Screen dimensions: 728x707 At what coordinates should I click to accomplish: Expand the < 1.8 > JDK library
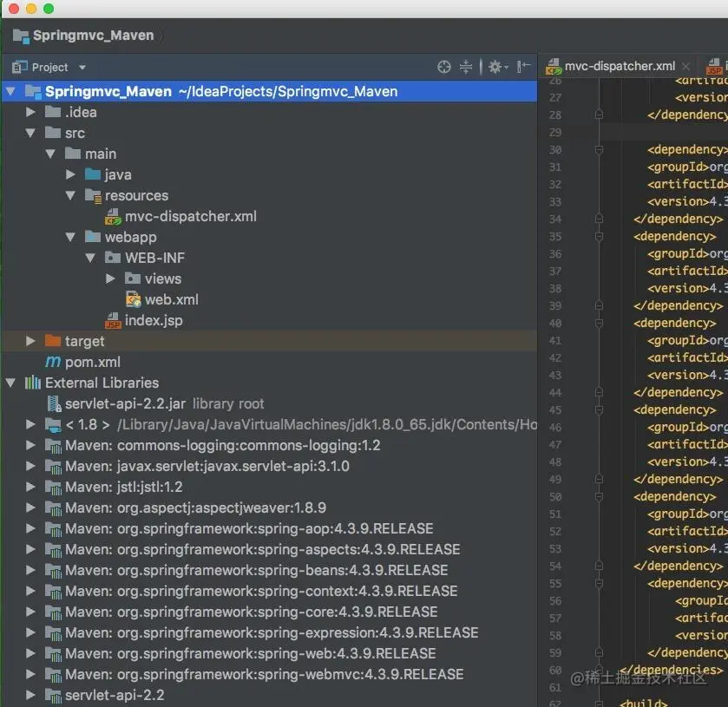[30, 424]
